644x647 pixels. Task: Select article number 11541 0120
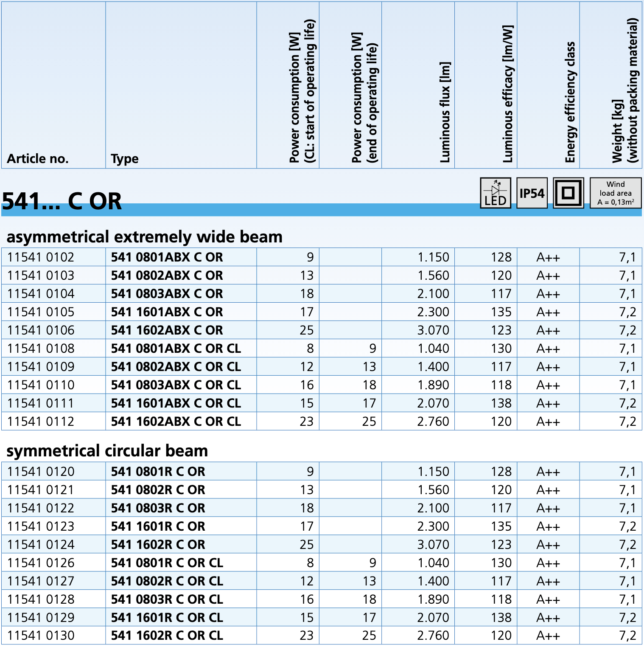[x=41, y=472]
